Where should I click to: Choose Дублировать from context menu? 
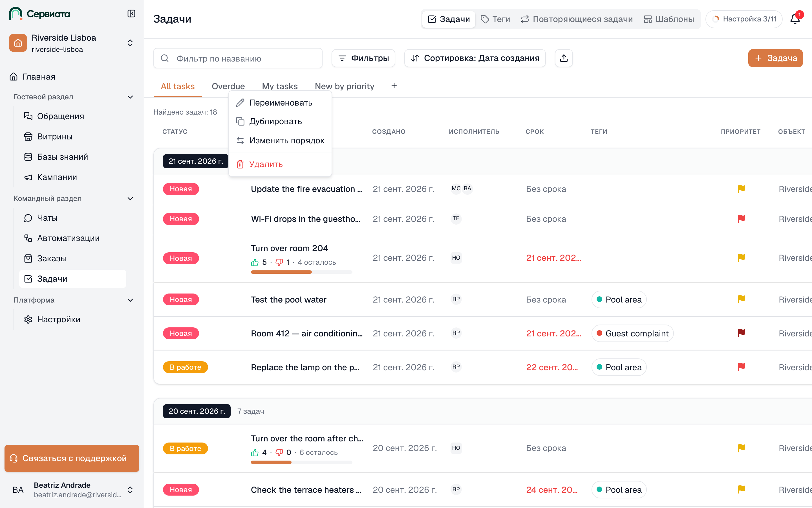coord(280,121)
